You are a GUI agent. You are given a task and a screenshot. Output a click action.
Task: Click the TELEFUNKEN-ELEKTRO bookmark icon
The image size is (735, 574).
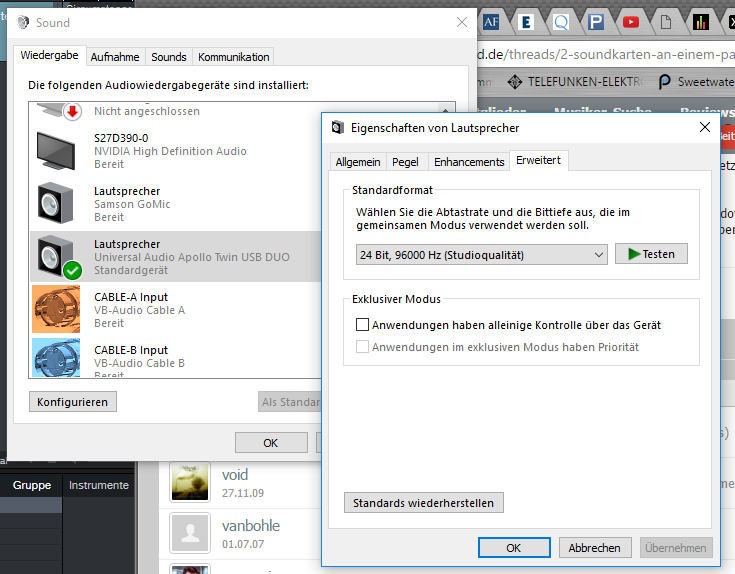(515, 82)
